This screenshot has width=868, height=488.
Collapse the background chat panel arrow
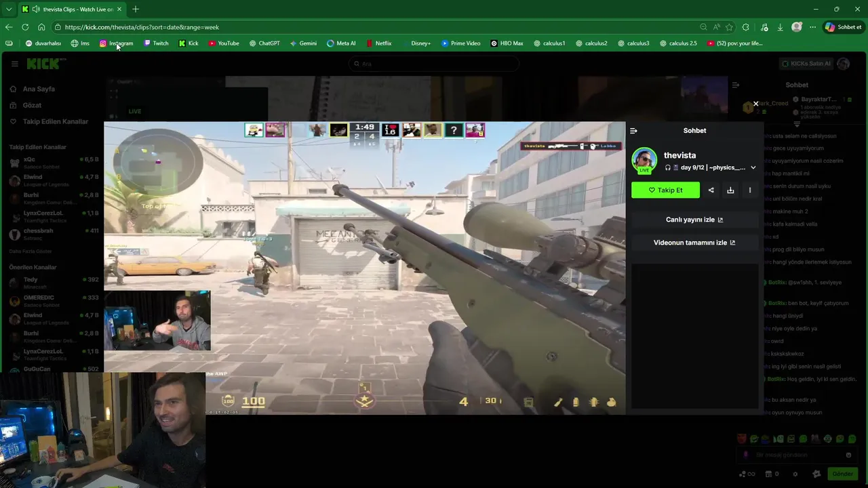point(736,85)
